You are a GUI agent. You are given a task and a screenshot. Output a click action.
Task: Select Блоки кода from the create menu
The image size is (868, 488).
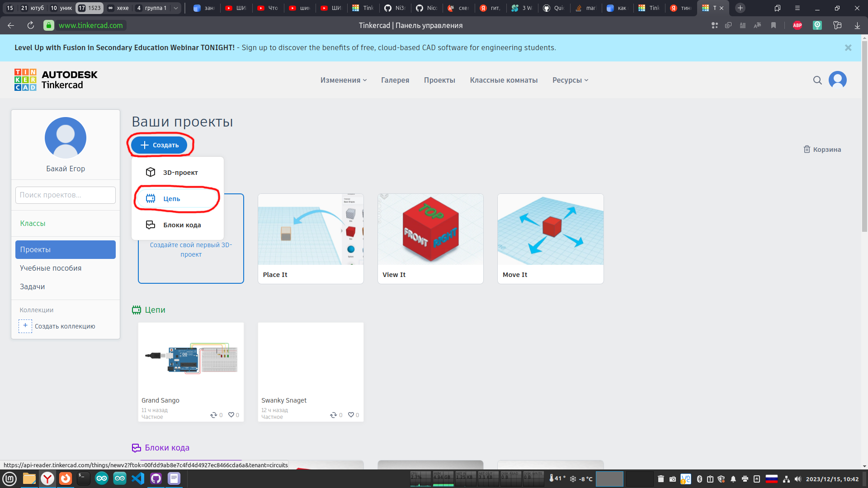(178, 225)
